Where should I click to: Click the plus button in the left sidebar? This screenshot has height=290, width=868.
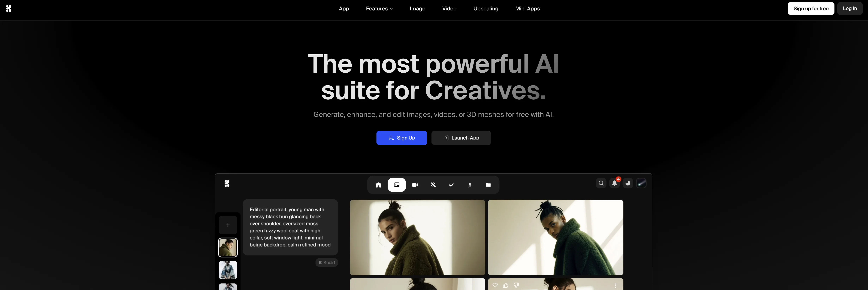228,225
